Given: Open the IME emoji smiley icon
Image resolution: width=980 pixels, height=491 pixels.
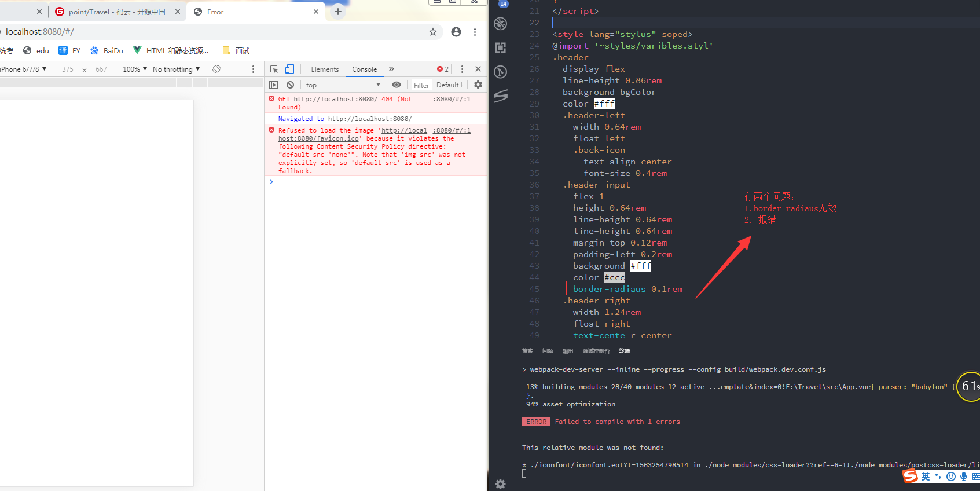Looking at the screenshot, I should 951,477.
